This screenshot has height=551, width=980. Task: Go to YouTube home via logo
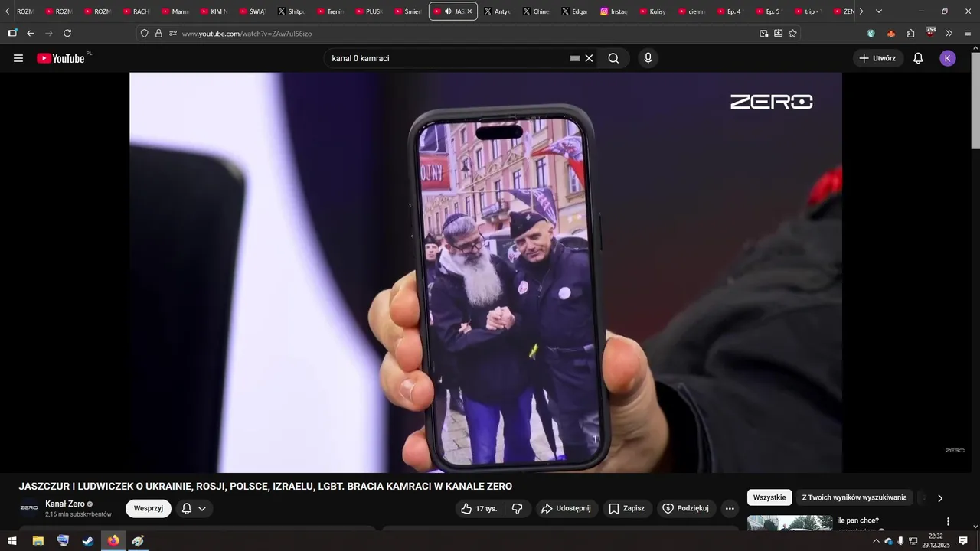click(x=60, y=58)
